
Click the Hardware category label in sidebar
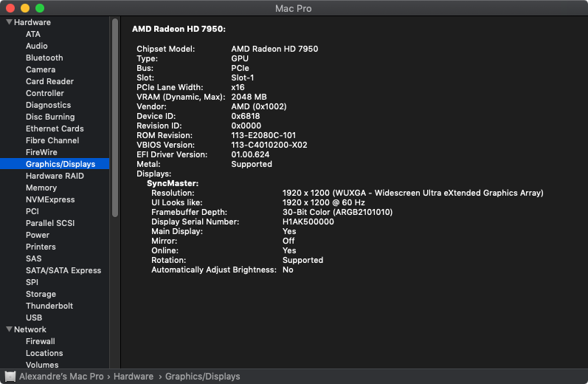[32, 22]
